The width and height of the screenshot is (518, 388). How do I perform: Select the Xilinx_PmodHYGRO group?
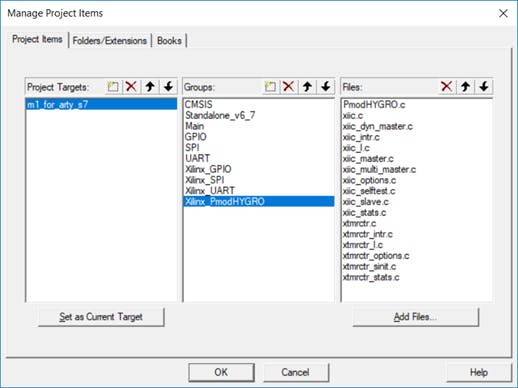(x=259, y=201)
